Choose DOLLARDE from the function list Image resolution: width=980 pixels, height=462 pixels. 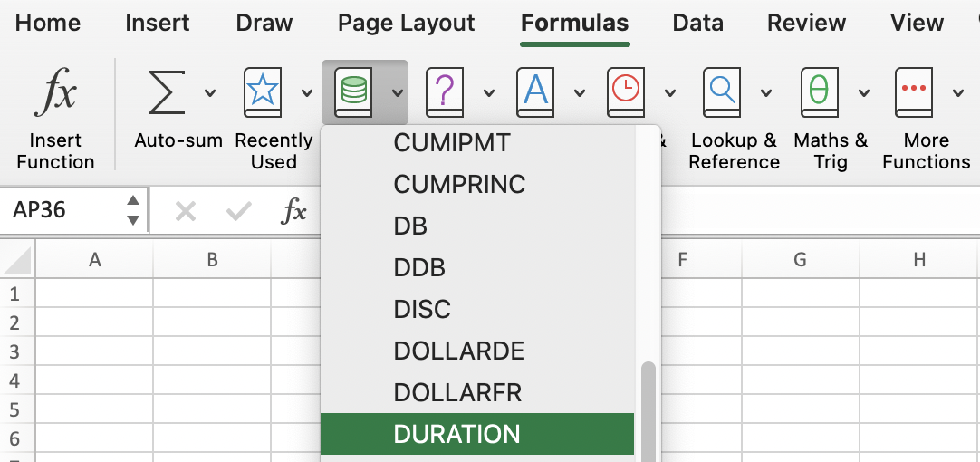[477, 351]
